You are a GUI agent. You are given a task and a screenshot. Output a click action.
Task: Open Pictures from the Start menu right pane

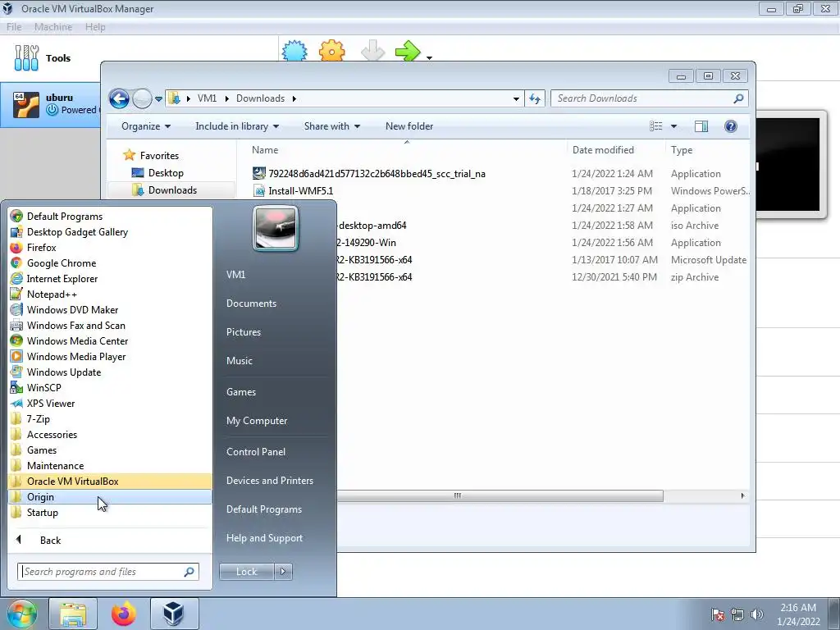tap(243, 332)
